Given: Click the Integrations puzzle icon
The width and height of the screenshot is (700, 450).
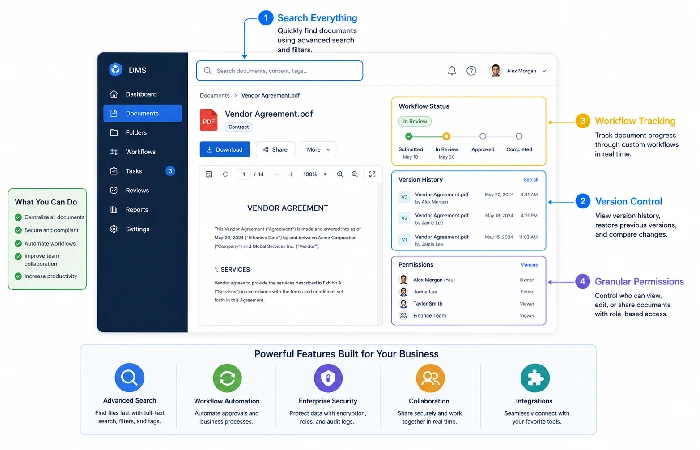Looking at the screenshot, I should [535, 378].
